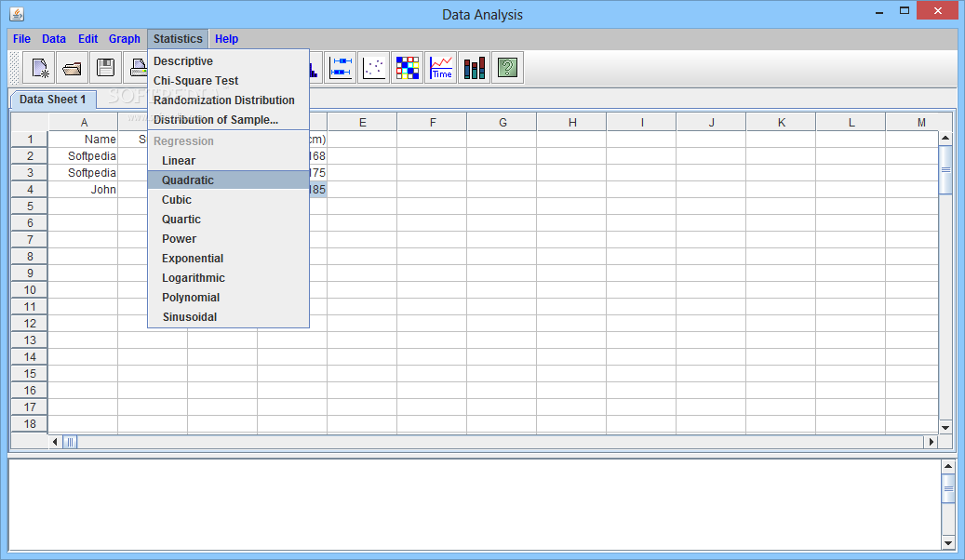Close the Data Analysis window

click(x=937, y=10)
